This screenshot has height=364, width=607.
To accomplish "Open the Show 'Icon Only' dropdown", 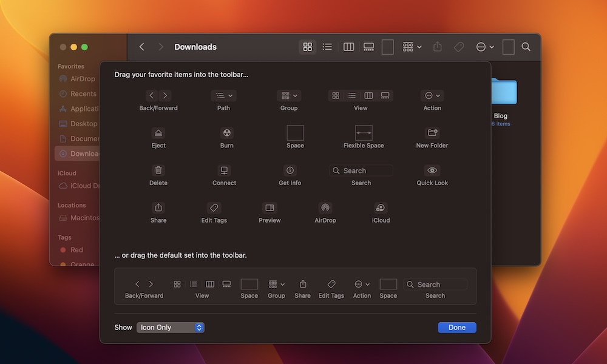I will (x=171, y=327).
